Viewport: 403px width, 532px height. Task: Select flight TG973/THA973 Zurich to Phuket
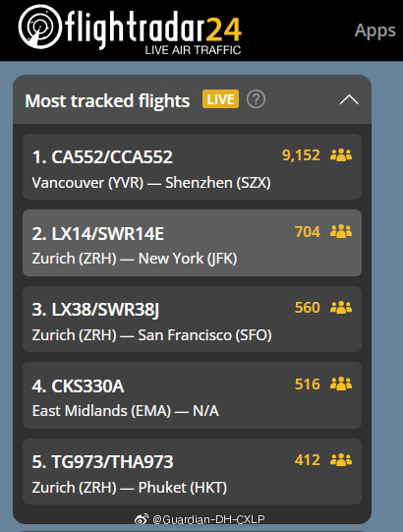192,471
